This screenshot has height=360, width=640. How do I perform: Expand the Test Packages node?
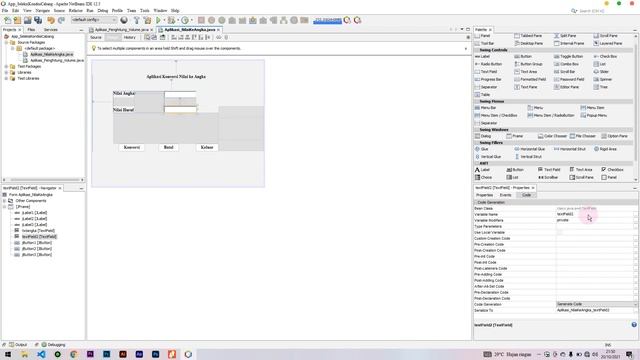(x=6, y=66)
